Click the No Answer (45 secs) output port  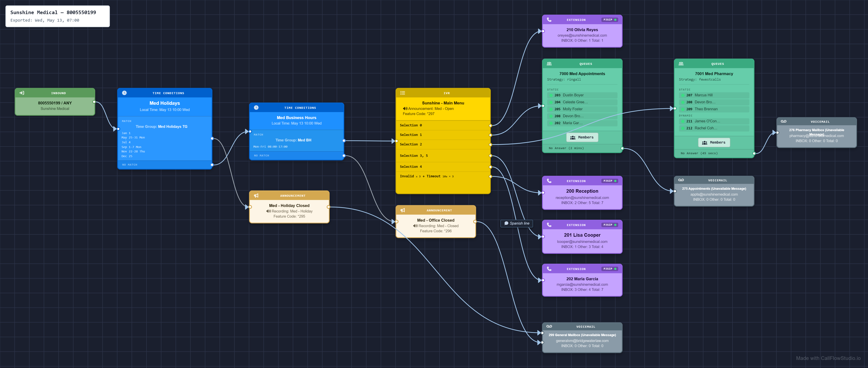(754, 153)
